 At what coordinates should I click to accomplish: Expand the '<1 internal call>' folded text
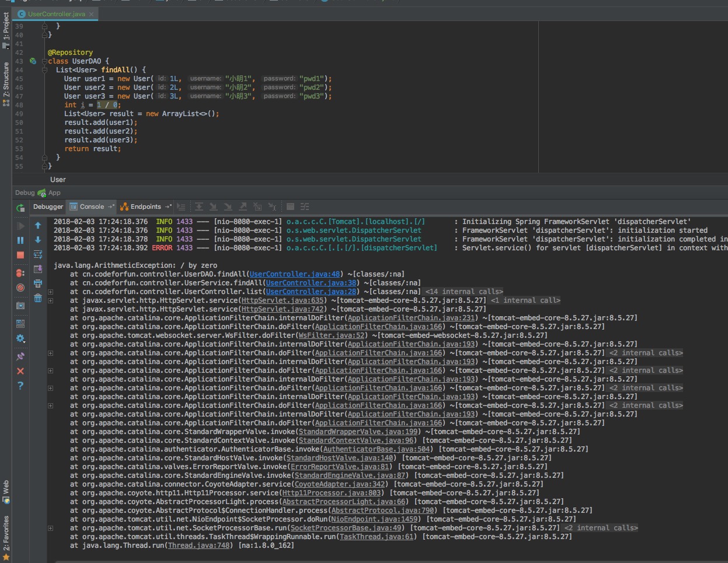[x=525, y=300]
